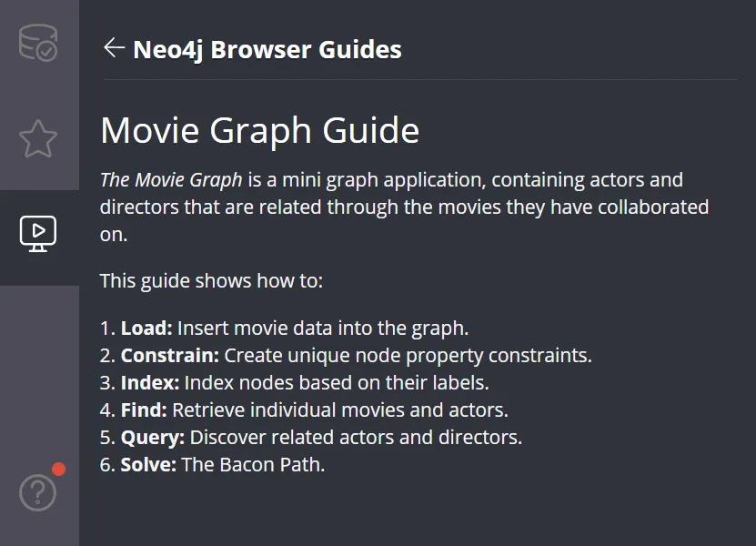
Task: Open the Favorites star icon
Action: tap(38, 139)
